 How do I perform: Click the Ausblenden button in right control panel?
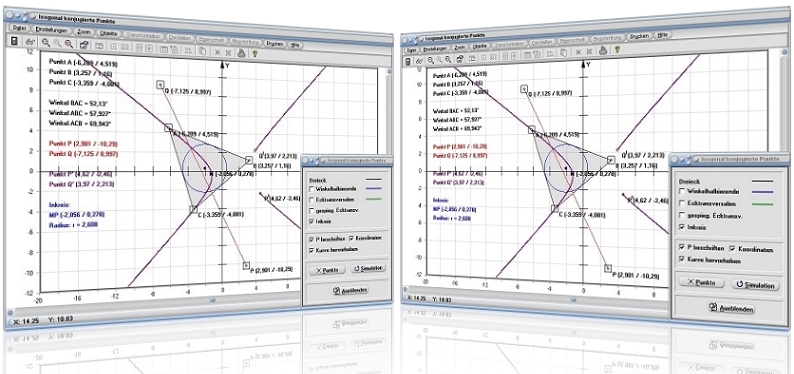tap(731, 309)
